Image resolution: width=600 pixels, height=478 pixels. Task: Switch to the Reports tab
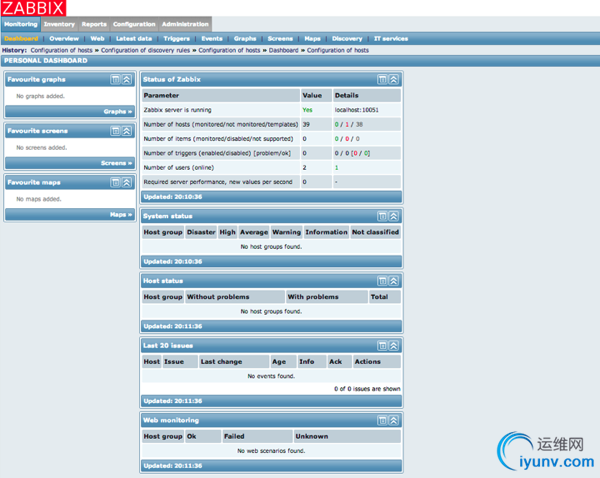(94, 24)
